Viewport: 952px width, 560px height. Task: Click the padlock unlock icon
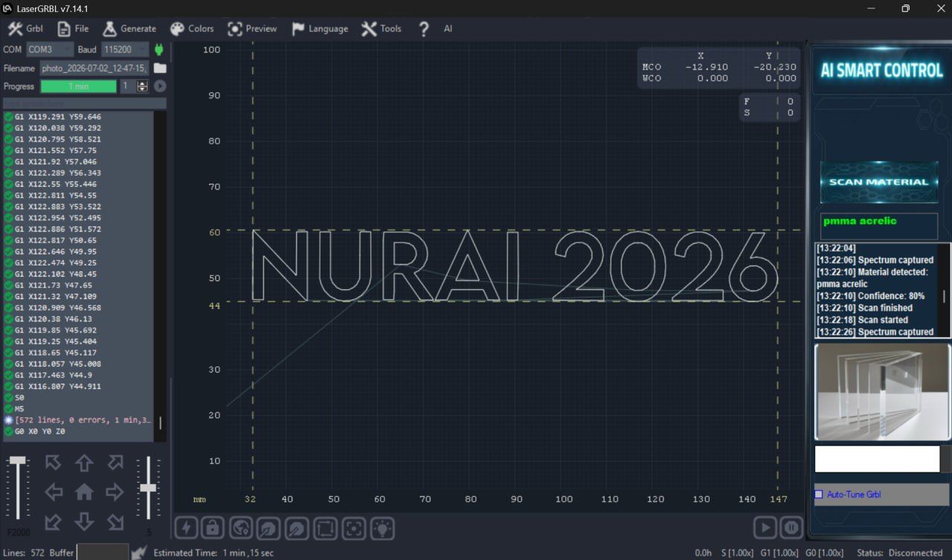pyautogui.click(x=212, y=528)
